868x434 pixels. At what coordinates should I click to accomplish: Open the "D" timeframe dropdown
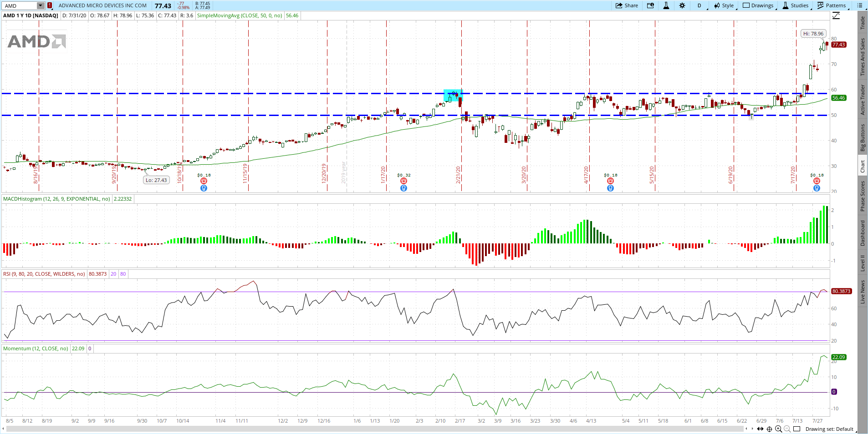[700, 5]
